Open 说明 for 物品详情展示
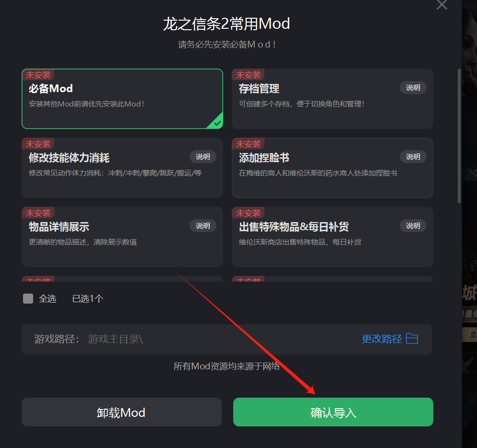 203,225
